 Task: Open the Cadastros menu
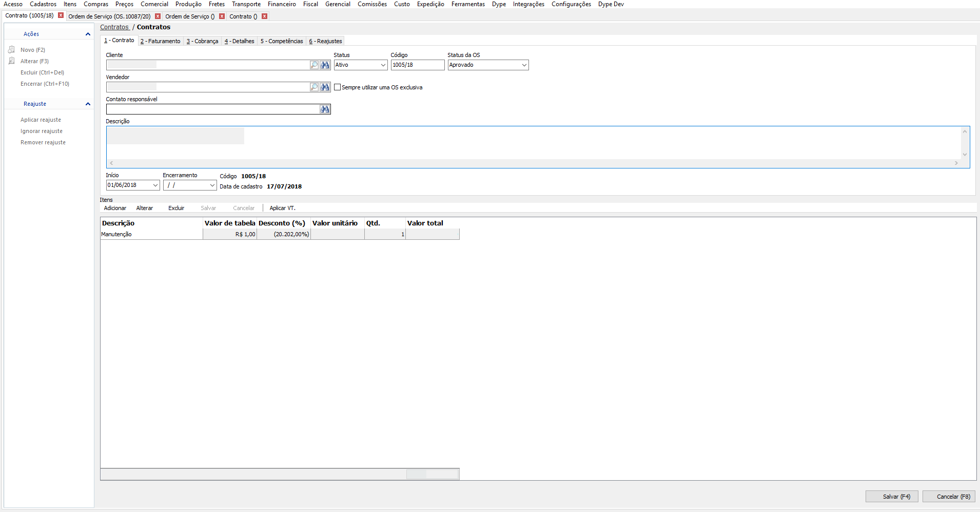click(x=43, y=4)
